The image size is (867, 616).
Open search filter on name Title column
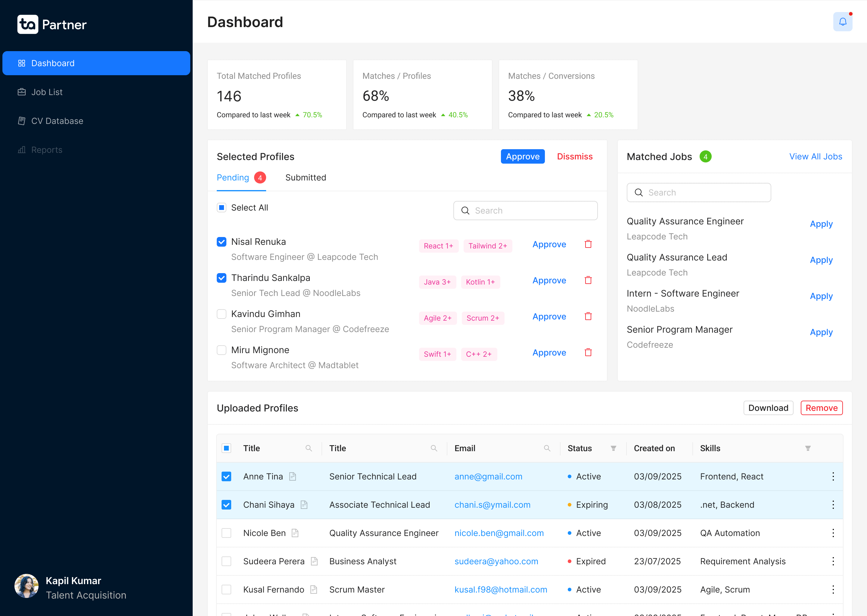click(x=309, y=448)
